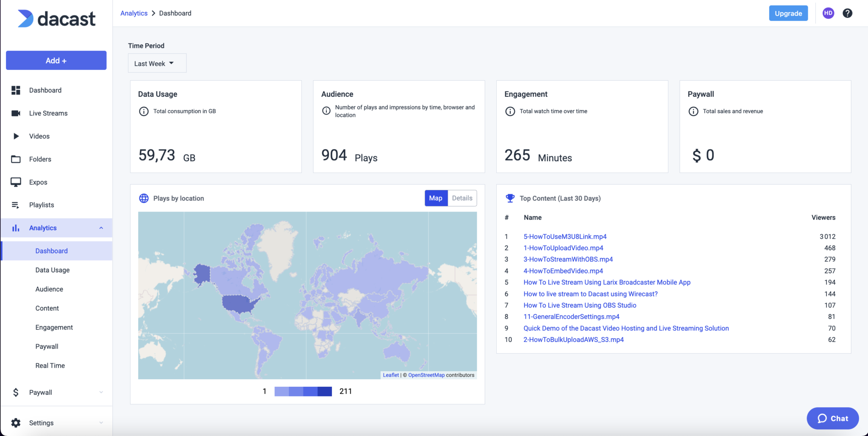Open the Real Time analytics submenu item
Screen dimensions: 868x436
tap(50, 366)
